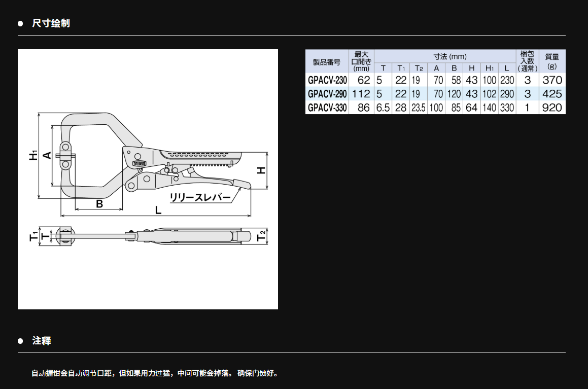Click the 梱包入数 column header
The height and width of the screenshot is (389, 588).
point(527,61)
